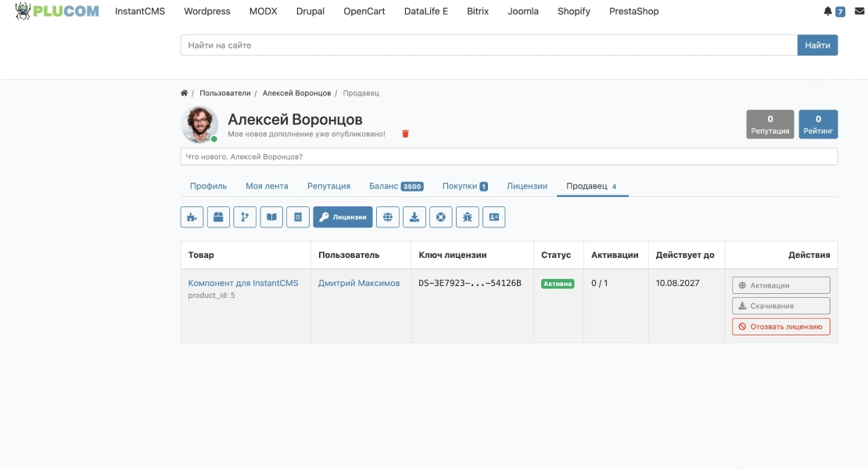Screen dimensions: 868x469
Task: Open the Профиль tab
Action: [208, 186]
